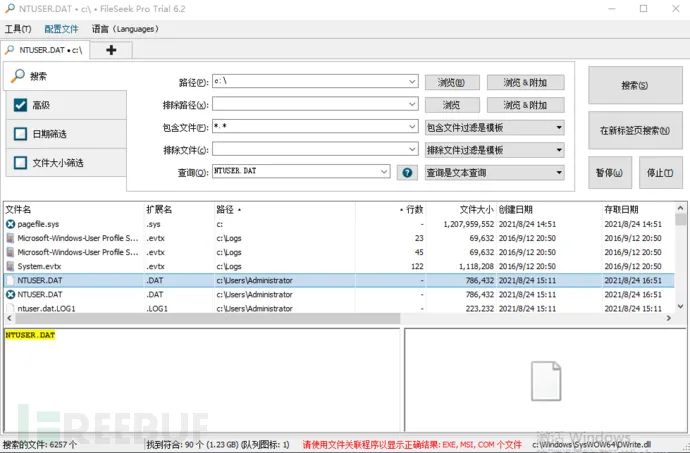Expand the 排除路径 combo box dropdown

click(x=412, y=104)
